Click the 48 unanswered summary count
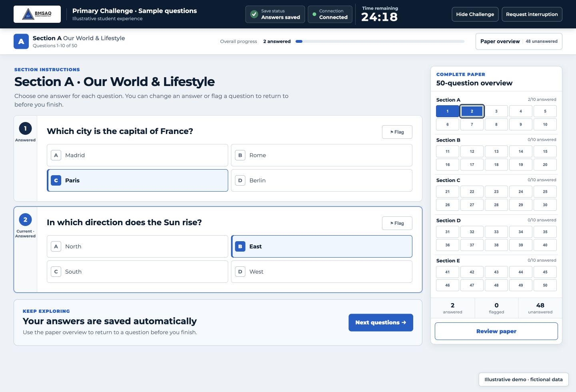 [x=540, y=308]
